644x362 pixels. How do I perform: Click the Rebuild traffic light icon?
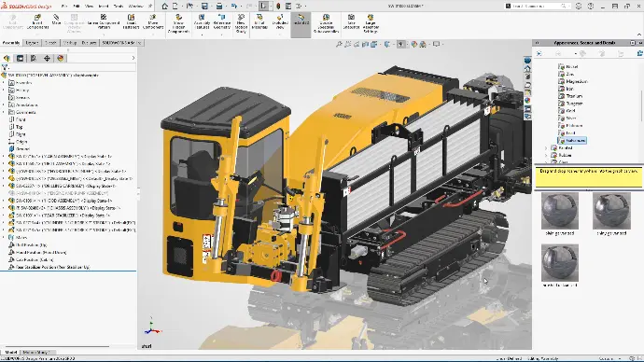(278, 7)
